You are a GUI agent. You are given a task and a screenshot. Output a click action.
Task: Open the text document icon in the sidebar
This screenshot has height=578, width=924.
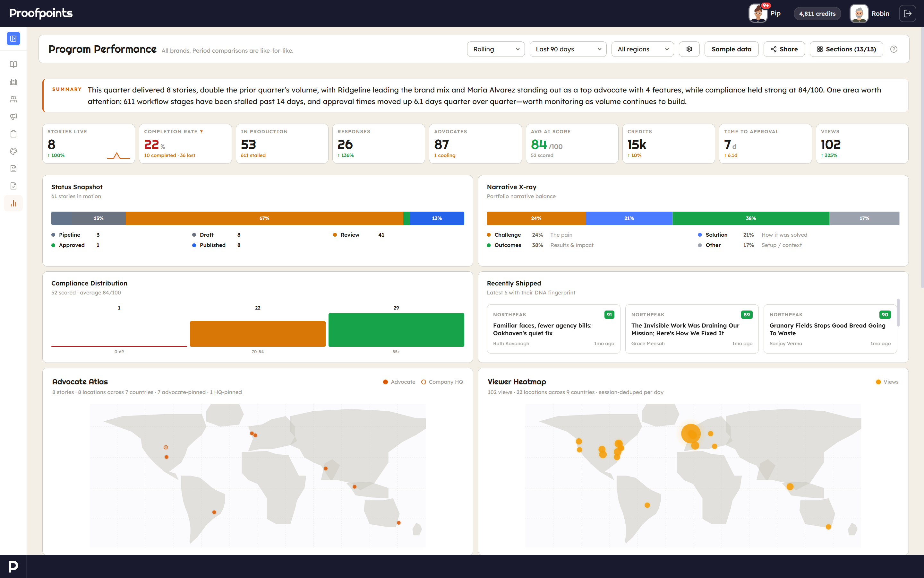13,169
